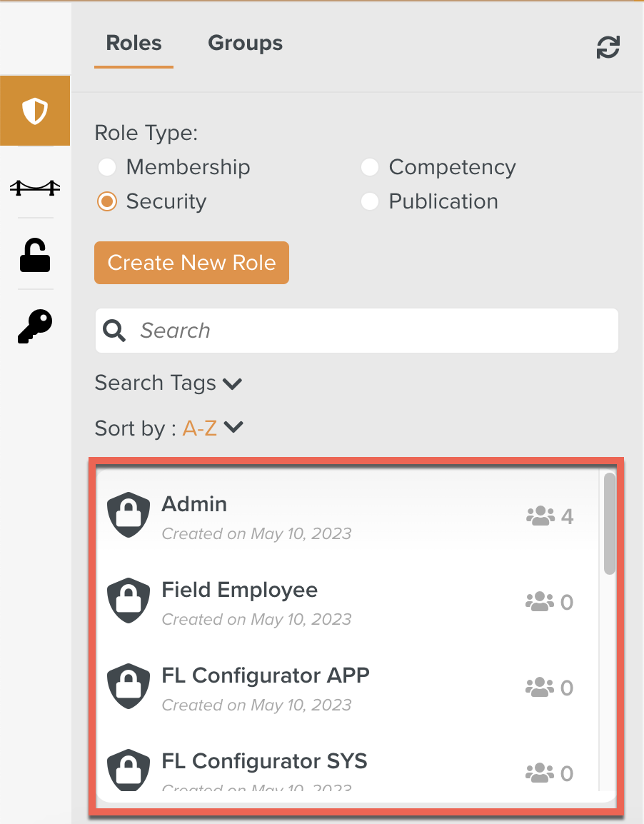
Task: Click the Admin role shield lock icon
Action: (x=129, y=514)
